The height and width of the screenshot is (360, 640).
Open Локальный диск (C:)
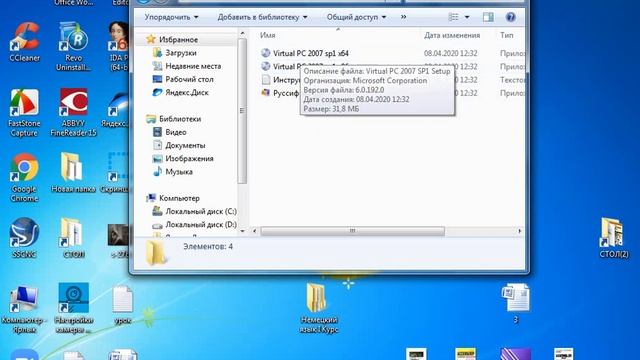(200, 211)
